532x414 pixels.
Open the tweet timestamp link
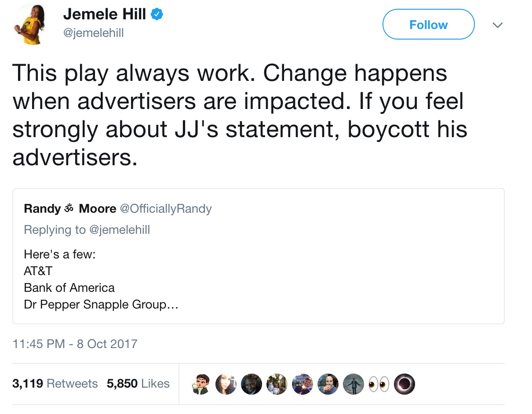point(75,344)
